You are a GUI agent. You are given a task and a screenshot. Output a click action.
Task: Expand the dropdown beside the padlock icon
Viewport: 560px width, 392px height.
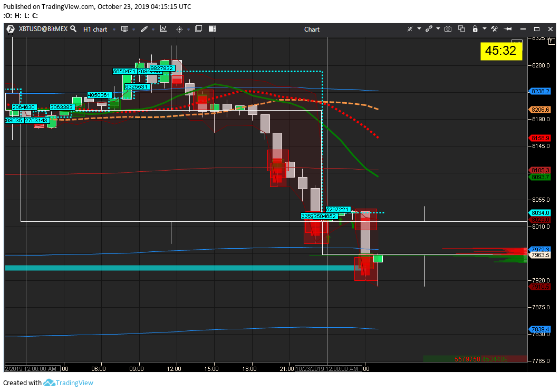484,28
